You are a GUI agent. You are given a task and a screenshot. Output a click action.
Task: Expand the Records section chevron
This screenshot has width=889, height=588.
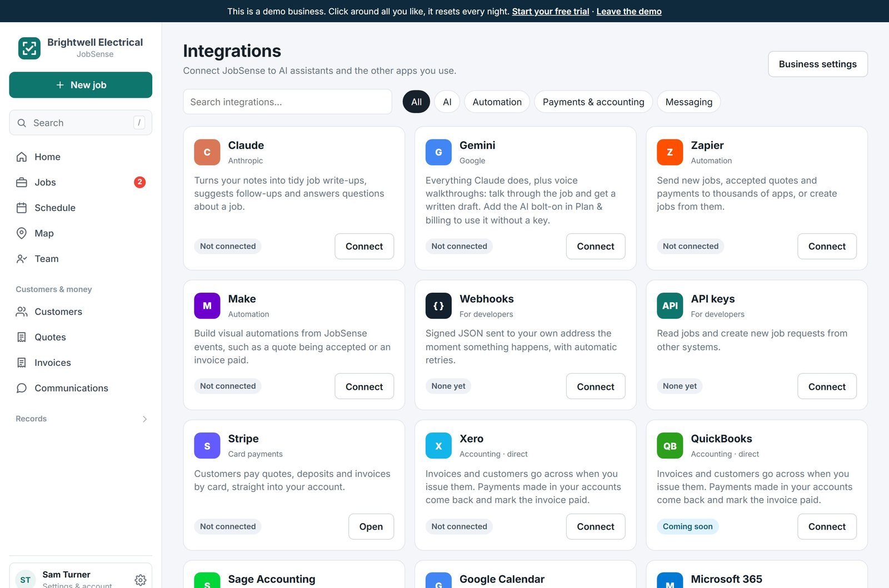(x=144, y=419)
